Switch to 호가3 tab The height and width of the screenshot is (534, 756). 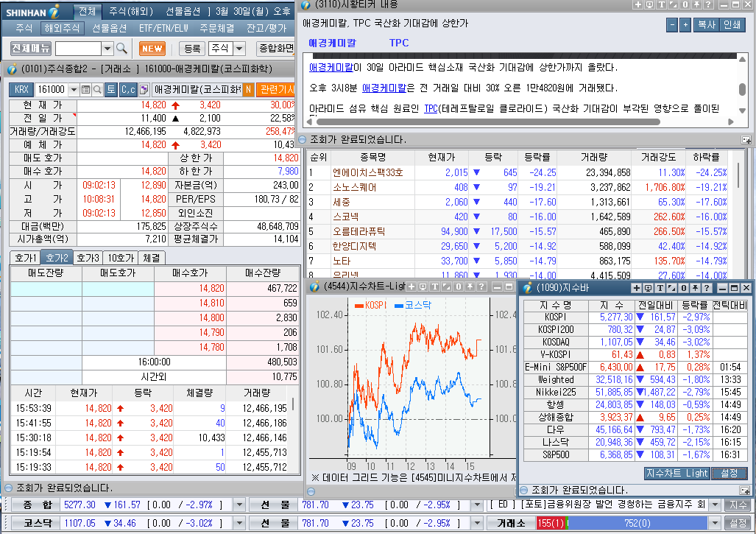(x=88, y=258)
